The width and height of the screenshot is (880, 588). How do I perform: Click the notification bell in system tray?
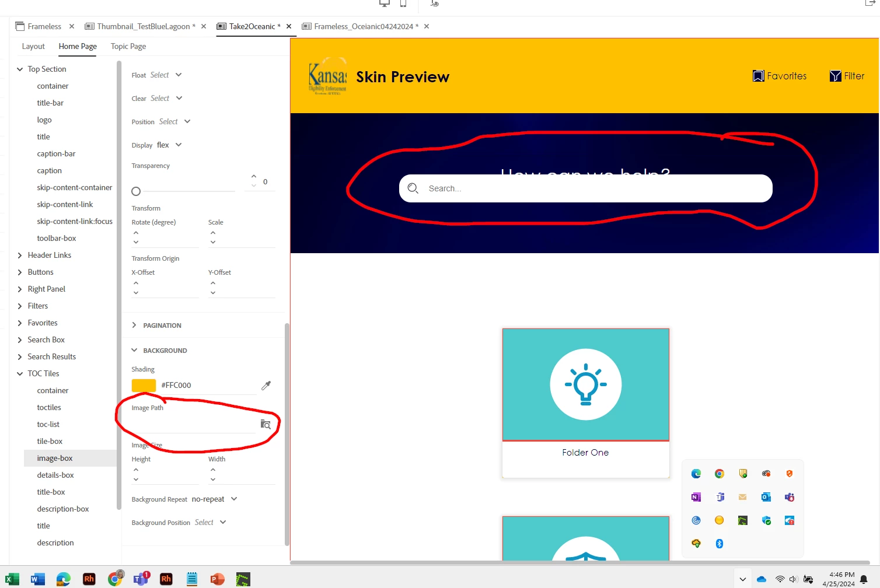[x=864, y=579]
